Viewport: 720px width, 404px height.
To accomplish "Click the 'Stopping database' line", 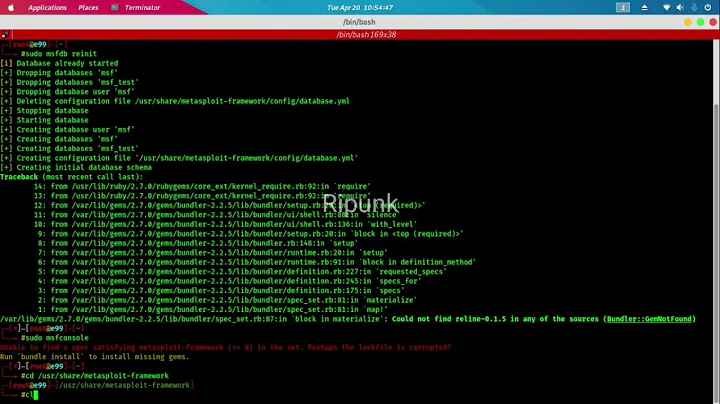I will (x=45, y=111).
